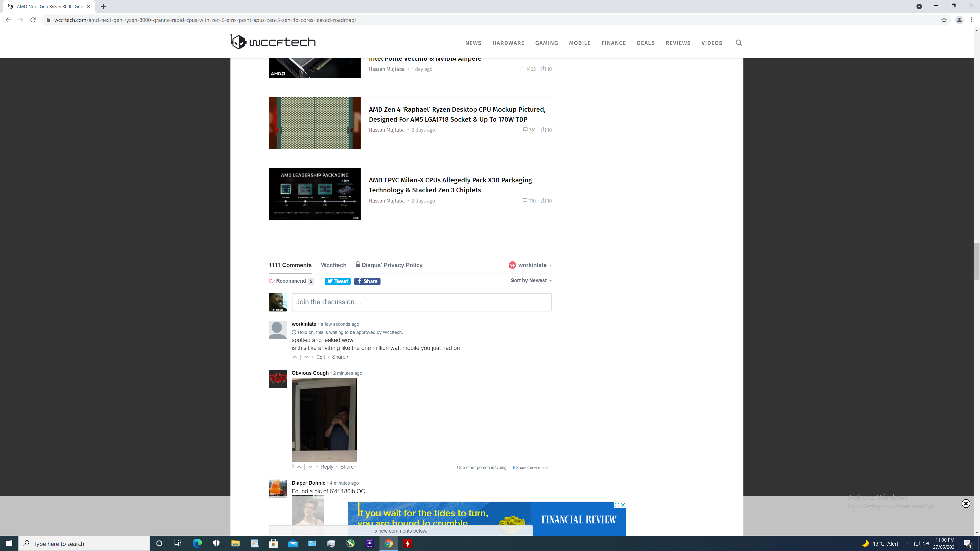Click the Twitter Tweet share button
Image resolution: width=980 pixels, height=551 pixels.
pyautogui.click(x=337, y=281)
